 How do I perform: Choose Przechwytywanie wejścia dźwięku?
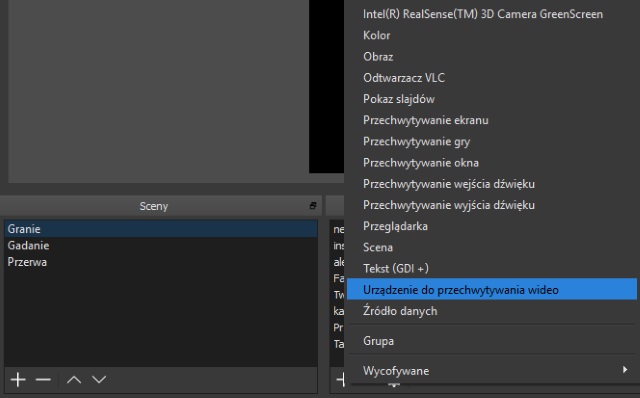[x=492, y=184]
